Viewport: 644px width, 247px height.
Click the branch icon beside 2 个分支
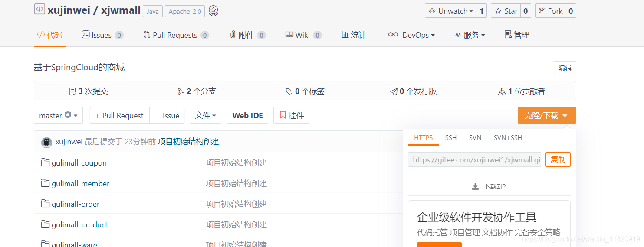point(181,91)
